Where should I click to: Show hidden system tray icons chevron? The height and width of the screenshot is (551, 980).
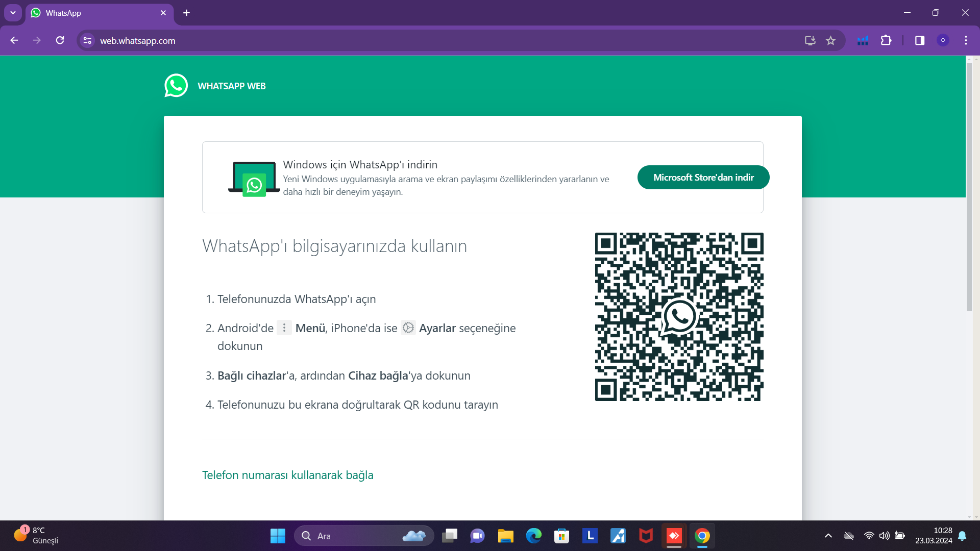(x=828, y=536)
